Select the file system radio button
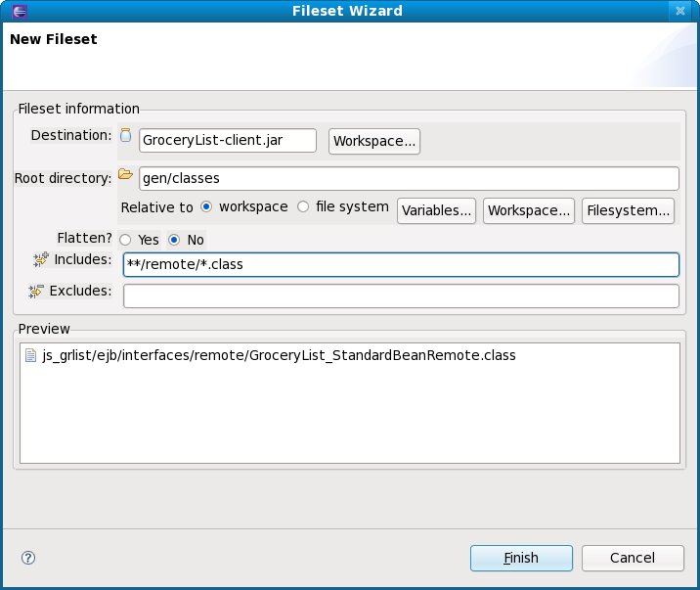 tap(303, 207)
